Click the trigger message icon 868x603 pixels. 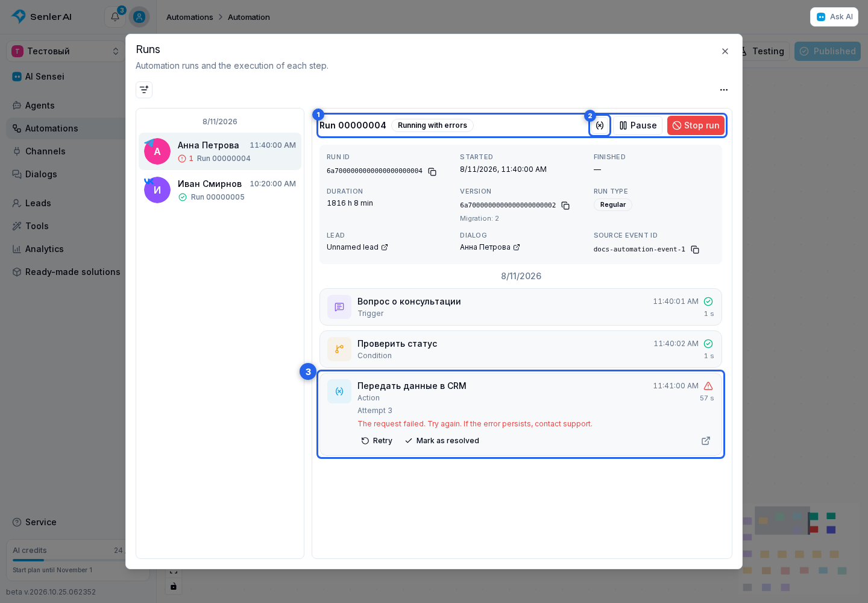pos(339,307)
